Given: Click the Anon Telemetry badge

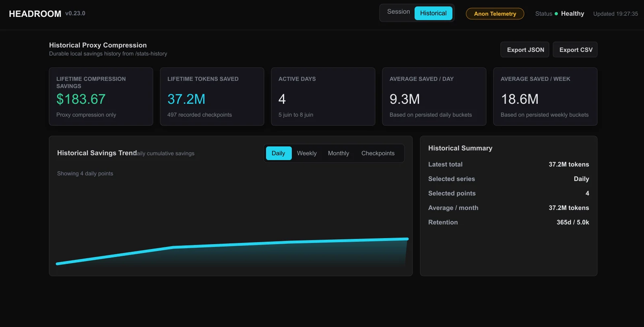Looking at the screenshot, I should tap(495, 14).
